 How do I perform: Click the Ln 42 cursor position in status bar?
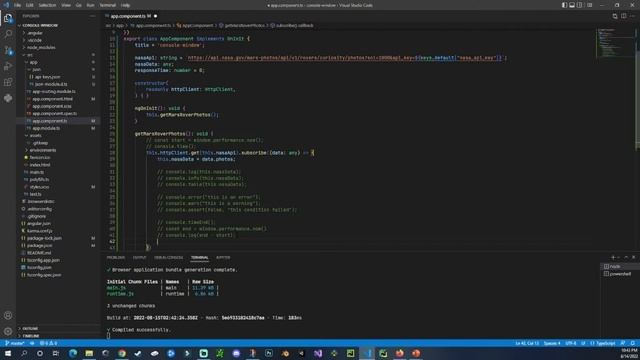click(x=527, y=343)
